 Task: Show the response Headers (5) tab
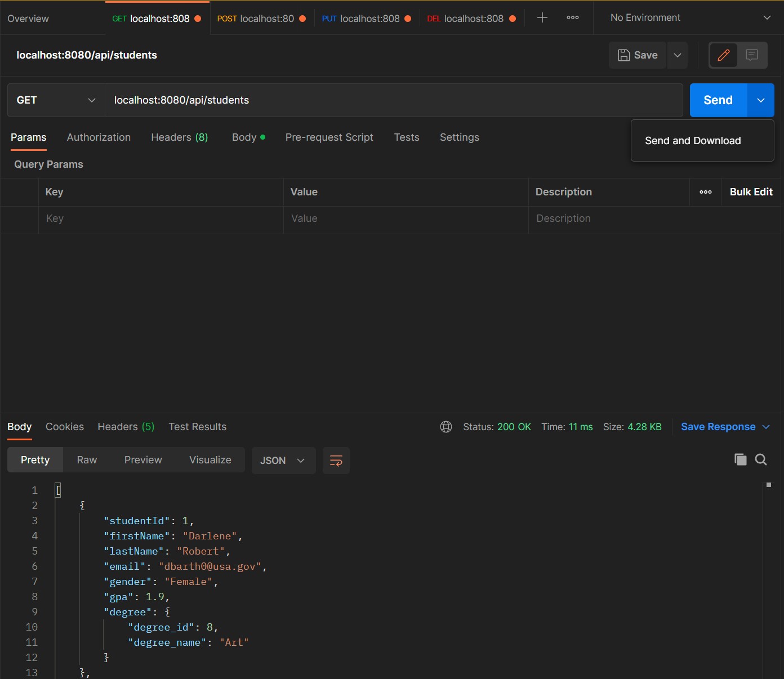click(x=126, y=427)
